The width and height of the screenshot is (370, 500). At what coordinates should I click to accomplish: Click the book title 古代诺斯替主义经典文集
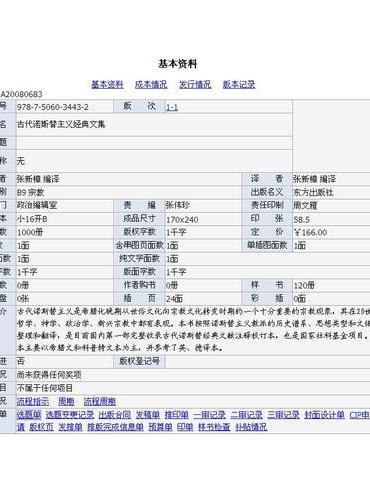tap(61, 124)
